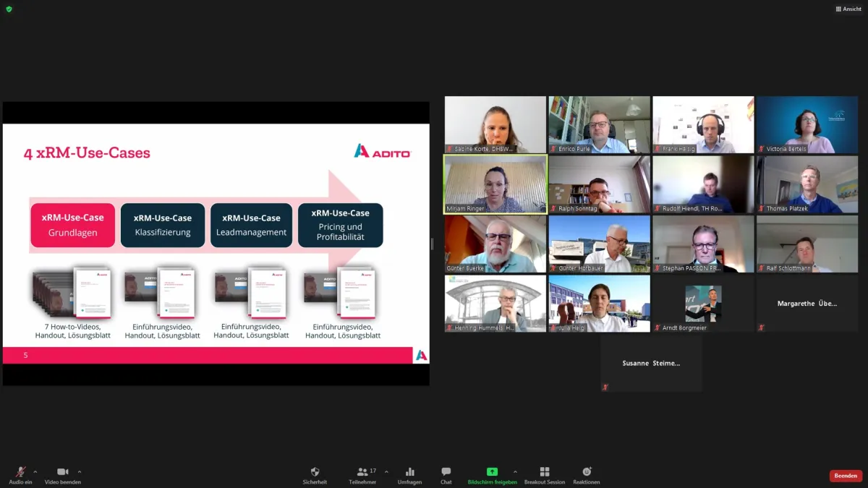The image size is (868, 488).
Task: Unmute microphone with Audio ein icon
Action: click(20, 473)
